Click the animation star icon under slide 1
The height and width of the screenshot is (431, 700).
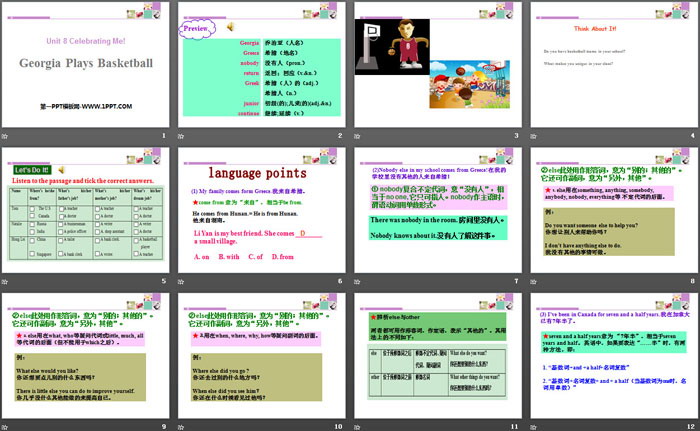5,136
